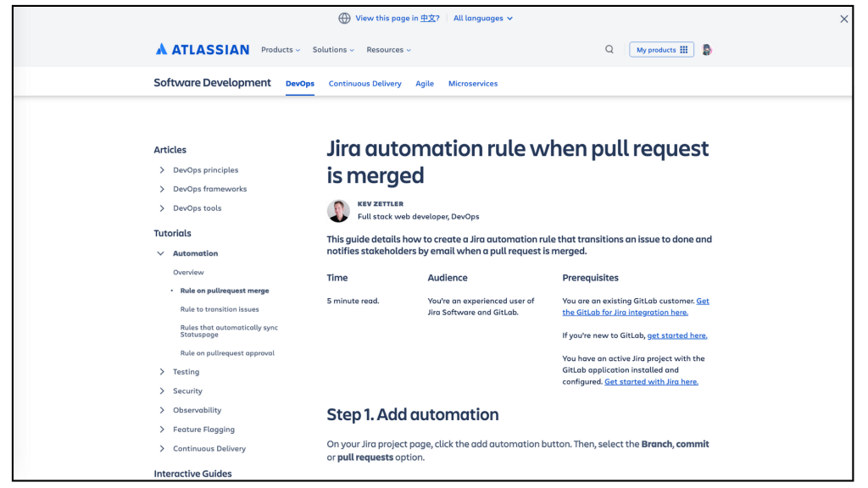The width and height of the screenshot is (868, 488).
Task: Click the globe language icon
Action: point(344,19)
